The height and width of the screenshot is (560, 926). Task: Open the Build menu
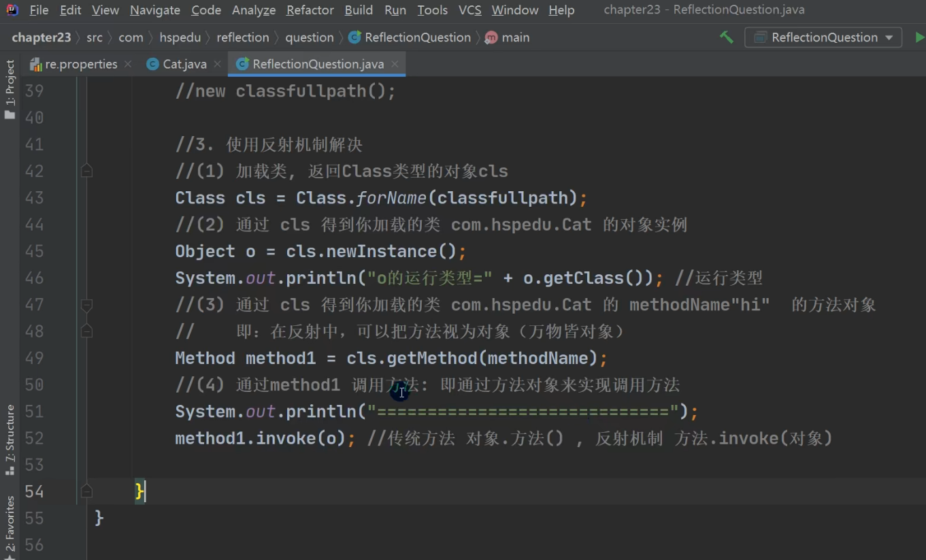tap(359, 10)
